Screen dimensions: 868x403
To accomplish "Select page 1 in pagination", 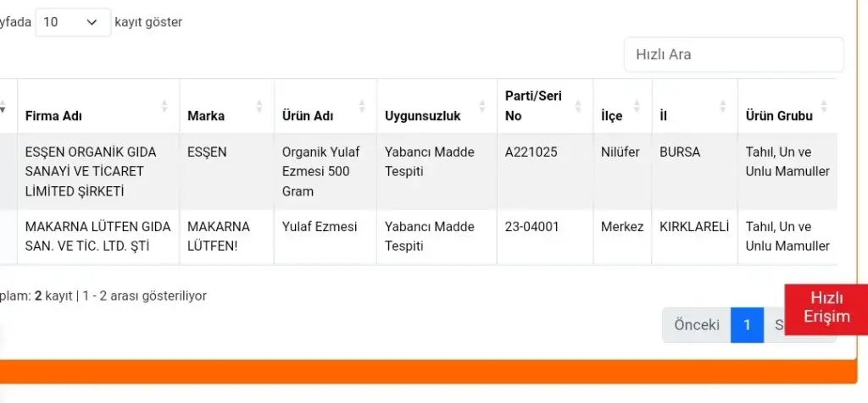I will pos(747,325).
